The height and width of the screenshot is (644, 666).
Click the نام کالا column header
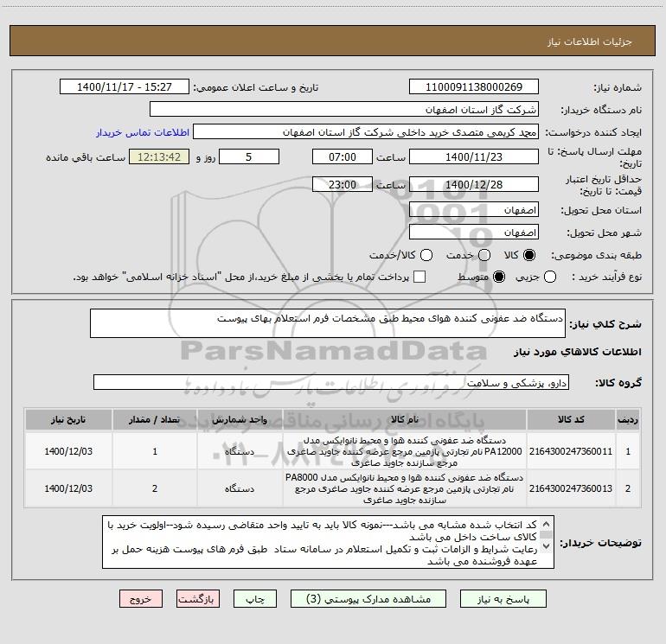[405, 419]
